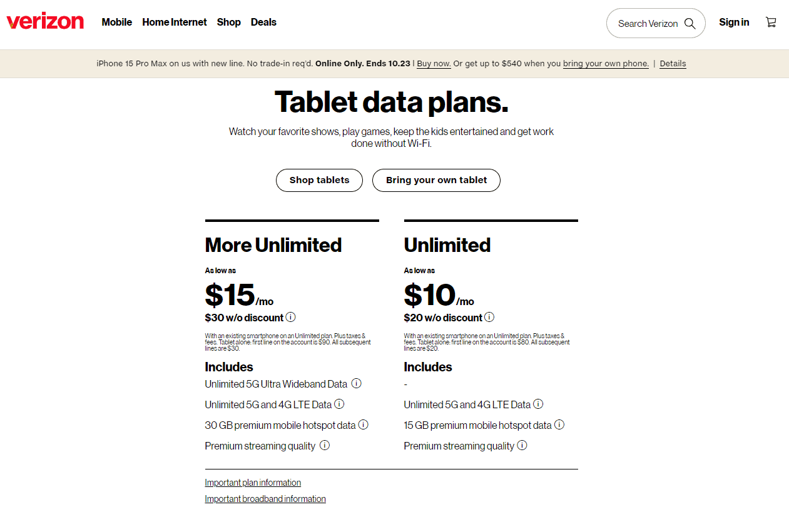Click the Search Verizon field

click(x=648, y=24)
